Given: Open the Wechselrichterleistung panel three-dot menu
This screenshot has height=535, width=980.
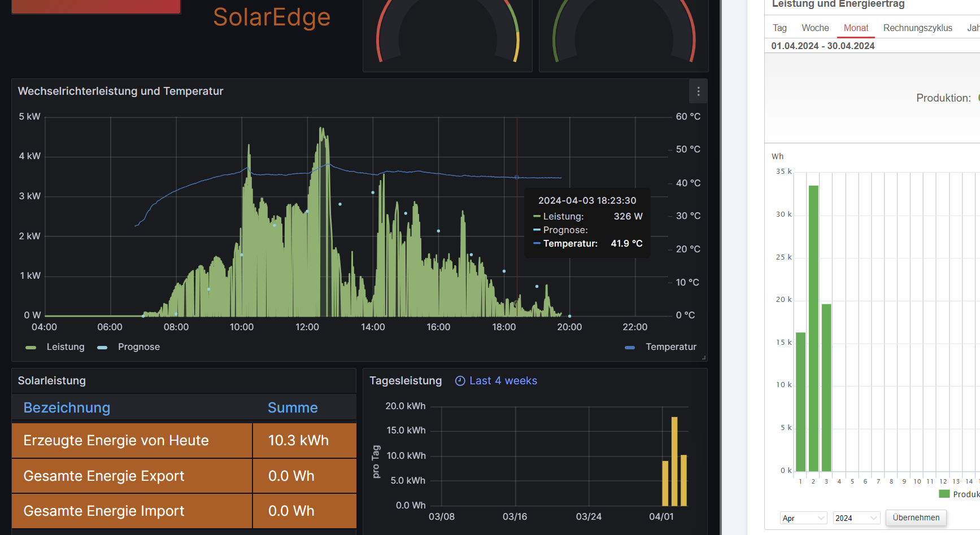Looking at the screenshot, I should (x=698, y=91).
